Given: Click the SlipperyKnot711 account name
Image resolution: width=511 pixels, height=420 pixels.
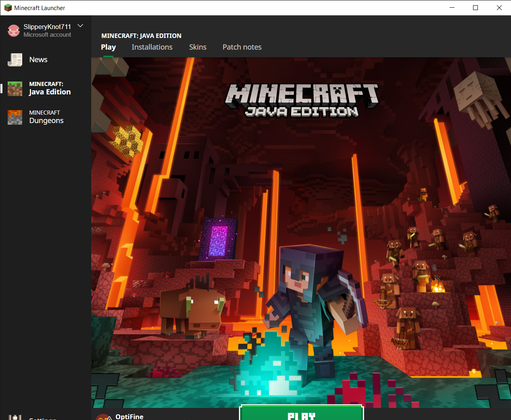Looking at the screenshot, I should point(47,27).
